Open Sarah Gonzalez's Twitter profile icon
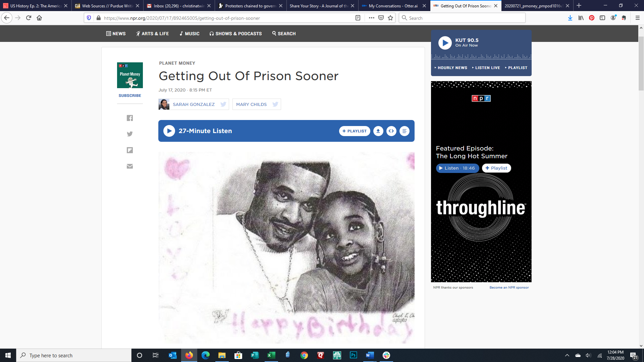The height and width of the screenshot is (362, 644). click(223, 104)
